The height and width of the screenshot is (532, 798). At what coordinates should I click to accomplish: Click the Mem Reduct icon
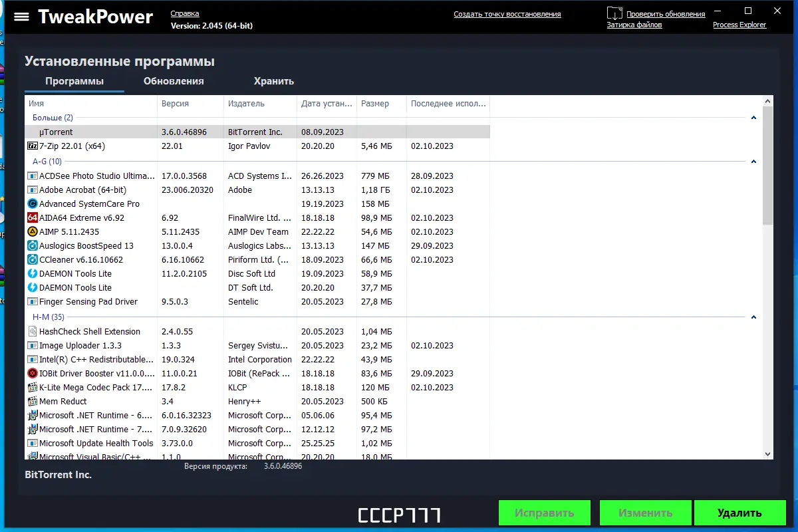point(33,402)
